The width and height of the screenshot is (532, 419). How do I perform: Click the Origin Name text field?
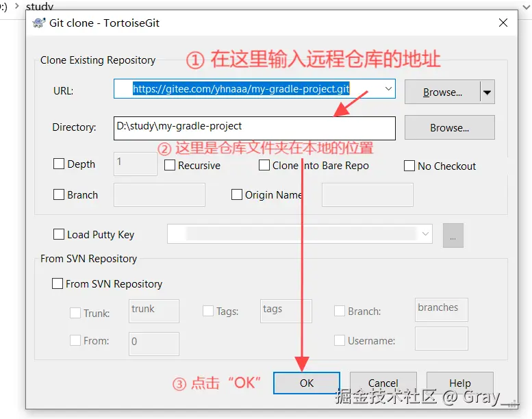[x=368, y=194]
